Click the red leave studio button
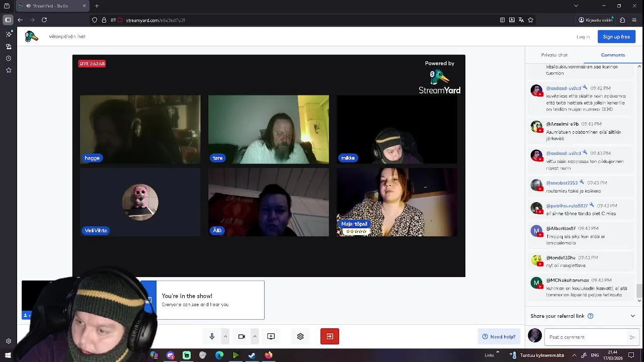644x362 pixels. (330, 336)
